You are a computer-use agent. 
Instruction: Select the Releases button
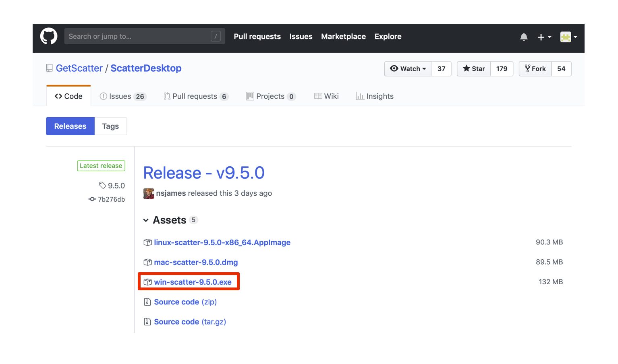pos(70,126)
